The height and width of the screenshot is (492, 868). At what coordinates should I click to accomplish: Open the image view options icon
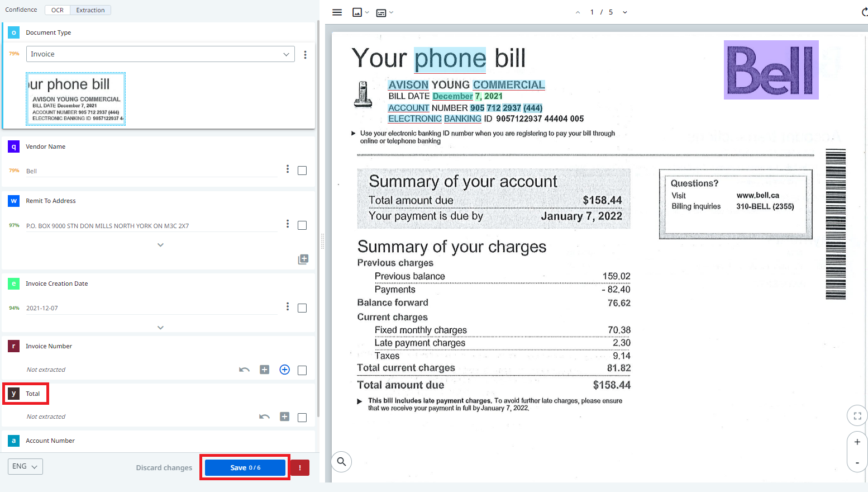360,12
